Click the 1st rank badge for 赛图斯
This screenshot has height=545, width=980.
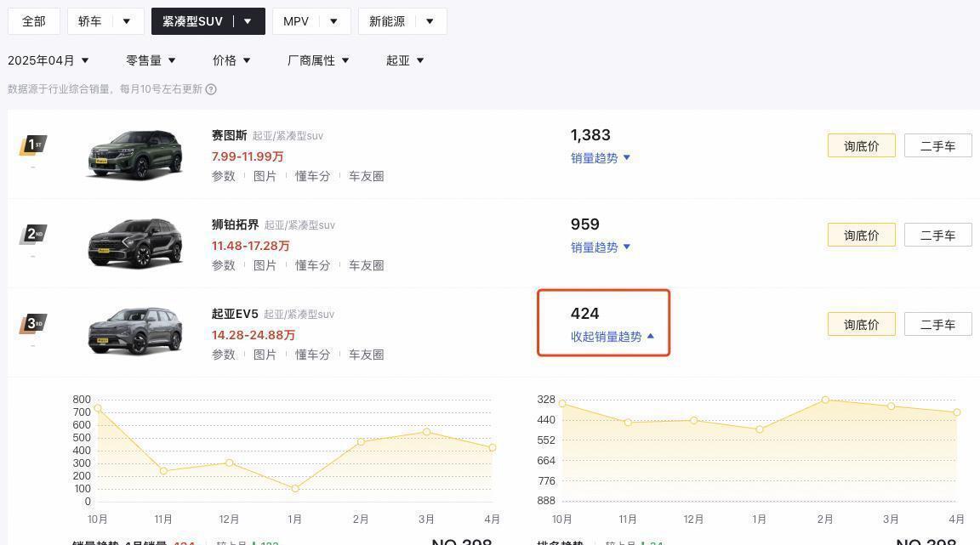[x=34, y=145]
